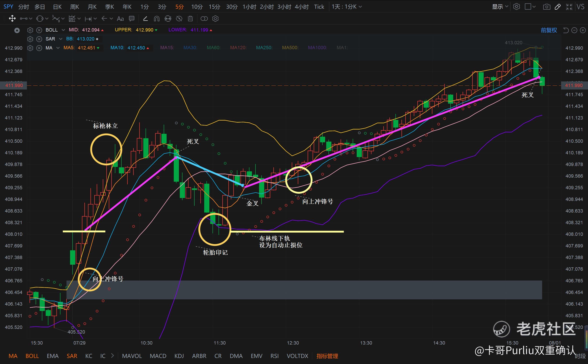
Task: Take a chart screenshot with camera icon
Action: (x=547, y=6)
